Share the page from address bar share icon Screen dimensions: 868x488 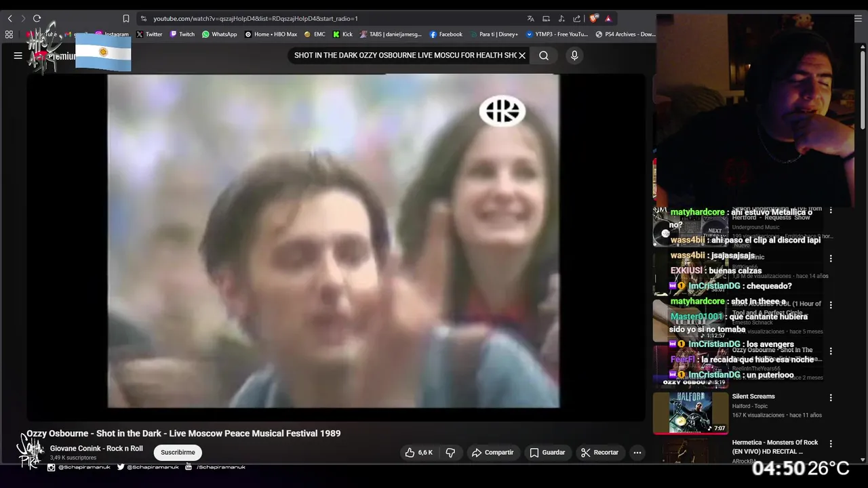click(x=576, y=18)
